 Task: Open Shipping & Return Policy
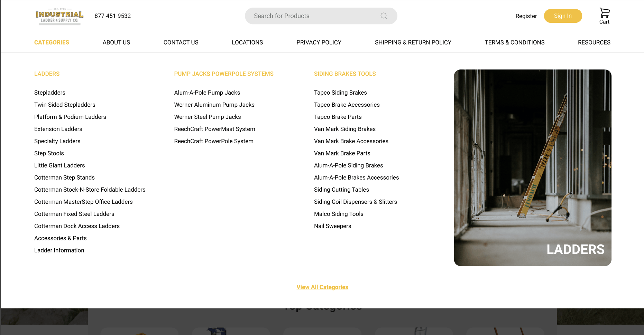tap(413, 42)
